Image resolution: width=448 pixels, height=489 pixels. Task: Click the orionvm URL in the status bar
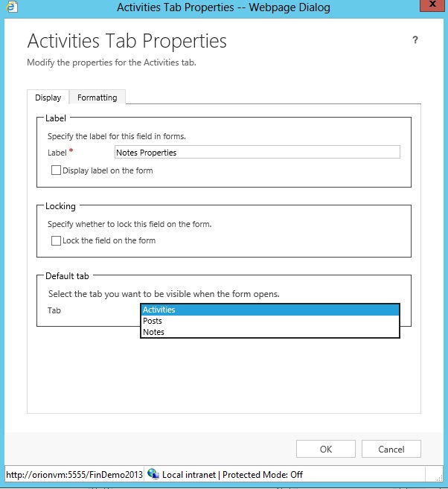tap(73, 474)
